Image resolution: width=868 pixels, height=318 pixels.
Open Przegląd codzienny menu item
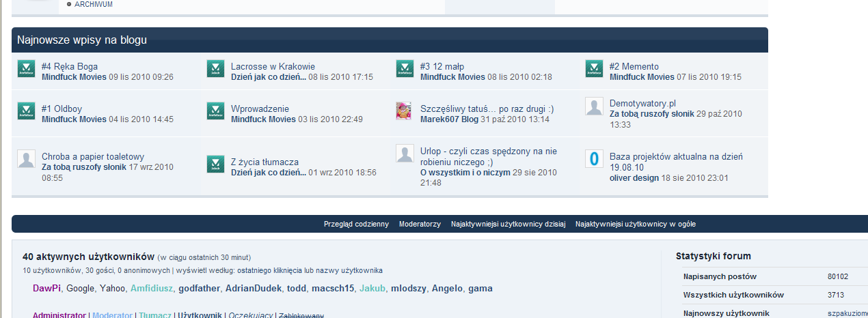pos(356,224)
